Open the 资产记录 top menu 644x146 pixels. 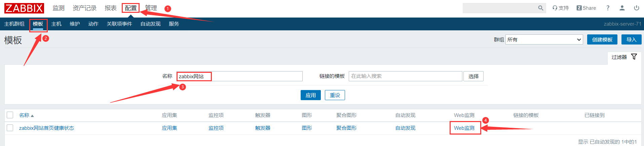click(x=84, y=8)
